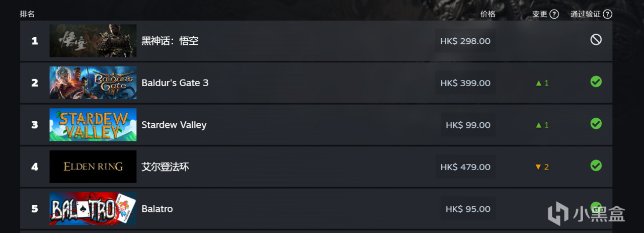Click the unsupported icon for 黑神话：悟空
This screenshot has height=233, width=644.
[x=596, y=39]
